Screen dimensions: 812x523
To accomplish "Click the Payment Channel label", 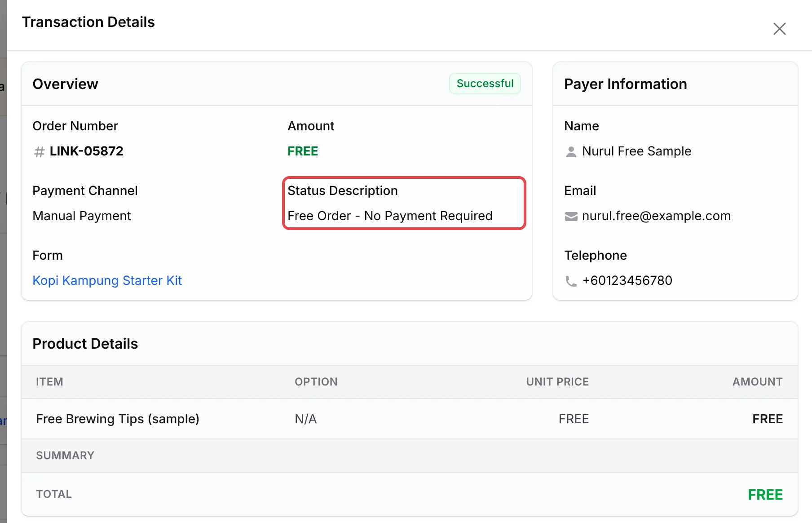I will [85, 191].
